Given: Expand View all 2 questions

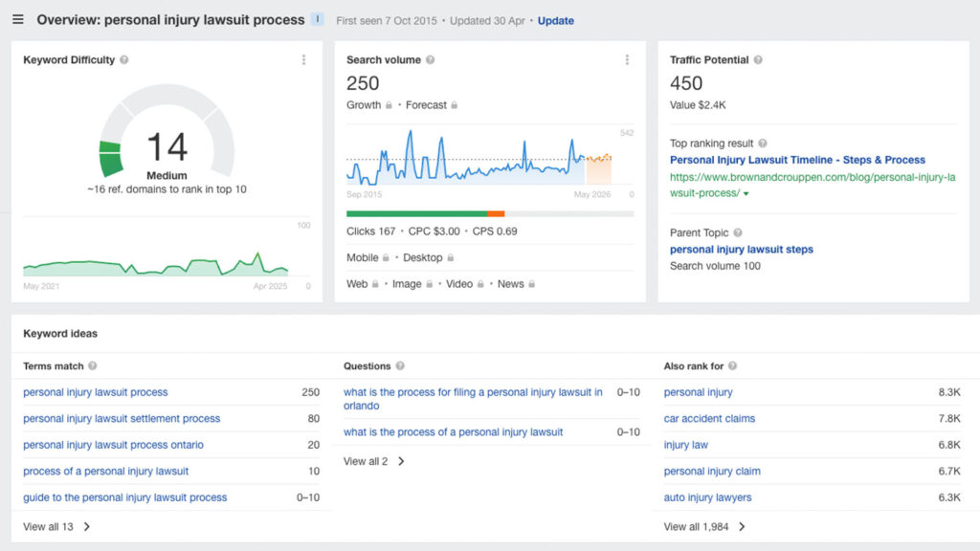Looking at the screenshot, I should click(x=374, y=461).
